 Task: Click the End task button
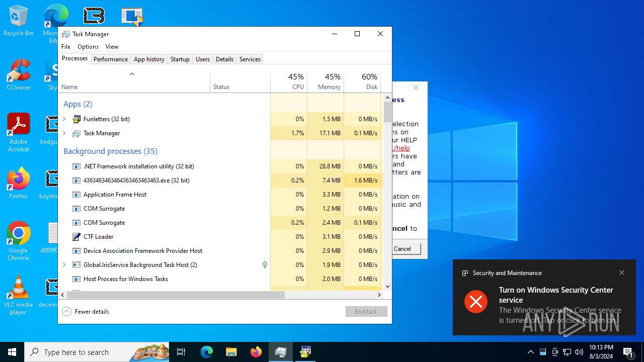[366, 312]
